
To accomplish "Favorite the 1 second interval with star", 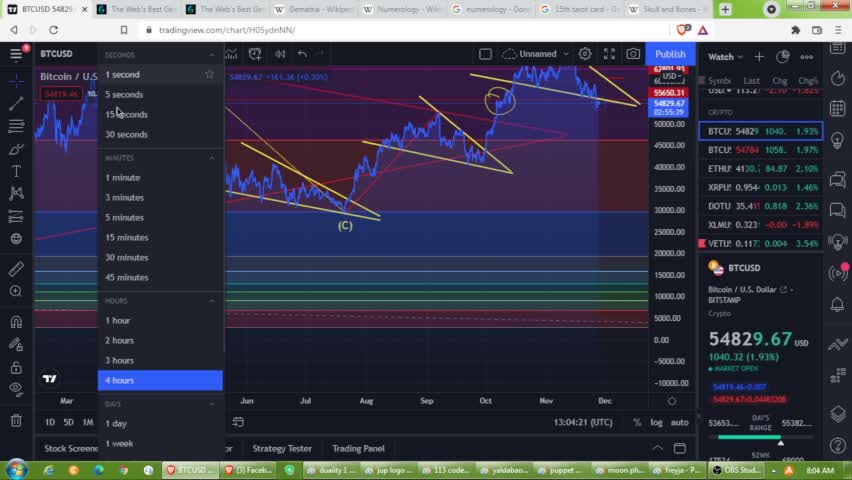I will pyautogui.click(x=209, y=74).
